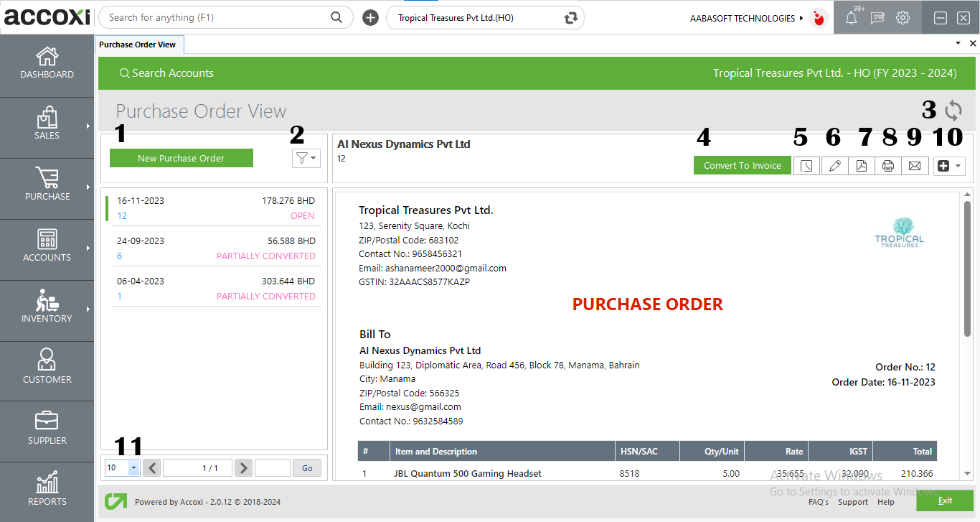
Task: Open the PURCHASE module in the sidebar
Action: 47,188
